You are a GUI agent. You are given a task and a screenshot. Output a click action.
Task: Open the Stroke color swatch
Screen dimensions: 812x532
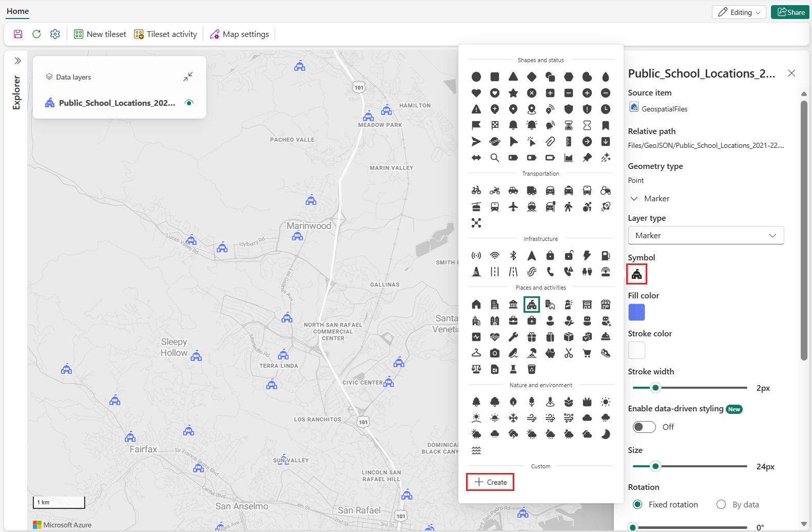coord(636,350)
